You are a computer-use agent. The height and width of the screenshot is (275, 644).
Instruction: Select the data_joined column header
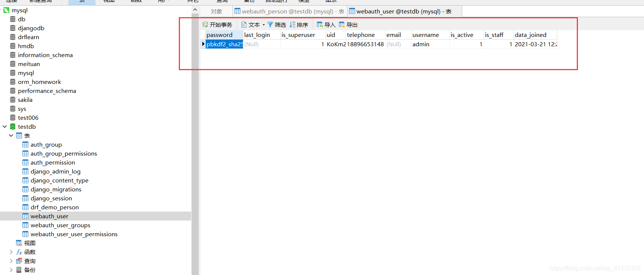click(x=535, y=35)
